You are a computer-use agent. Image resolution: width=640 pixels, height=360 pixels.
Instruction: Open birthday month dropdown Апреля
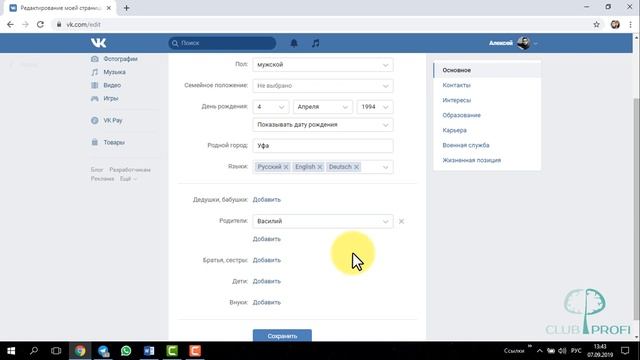(323, 107)
